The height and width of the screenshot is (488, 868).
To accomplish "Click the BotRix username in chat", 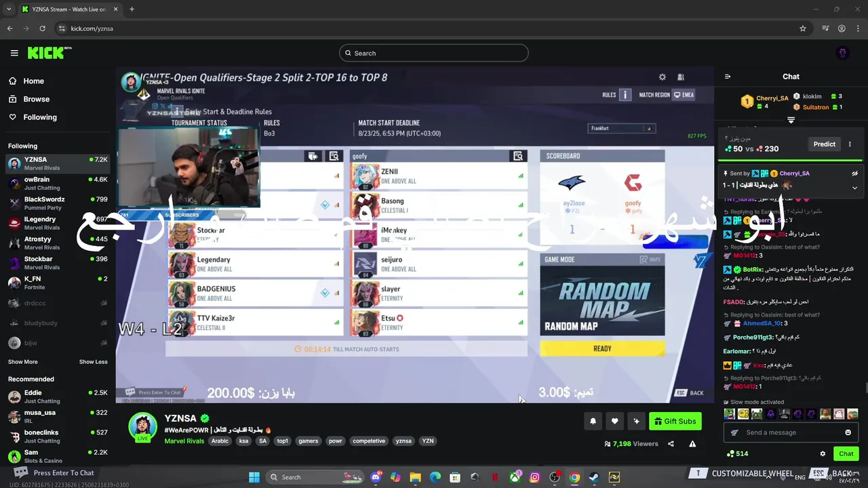I will [753, 270].
